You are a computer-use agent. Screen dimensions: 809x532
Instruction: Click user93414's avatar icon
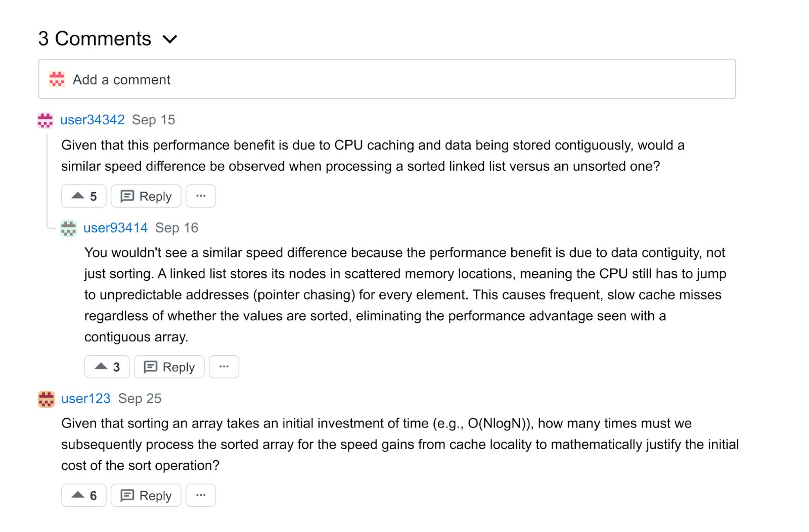[x=69, y=228]
